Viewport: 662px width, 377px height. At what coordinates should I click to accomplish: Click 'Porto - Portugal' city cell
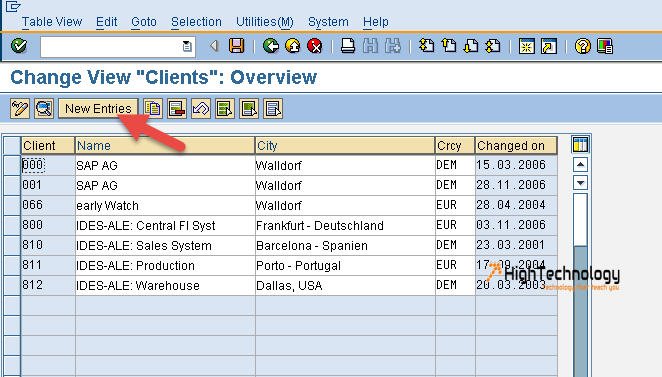point(345,265)
